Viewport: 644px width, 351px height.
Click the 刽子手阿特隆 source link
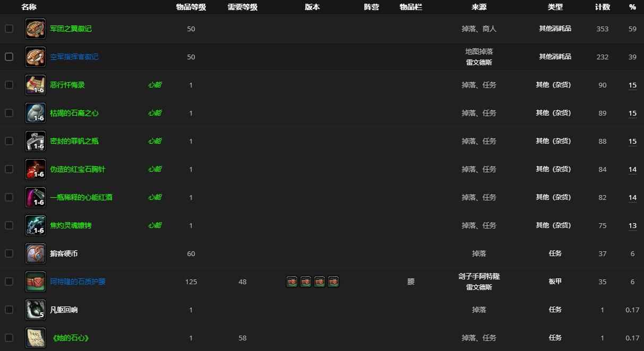point(479,276)
